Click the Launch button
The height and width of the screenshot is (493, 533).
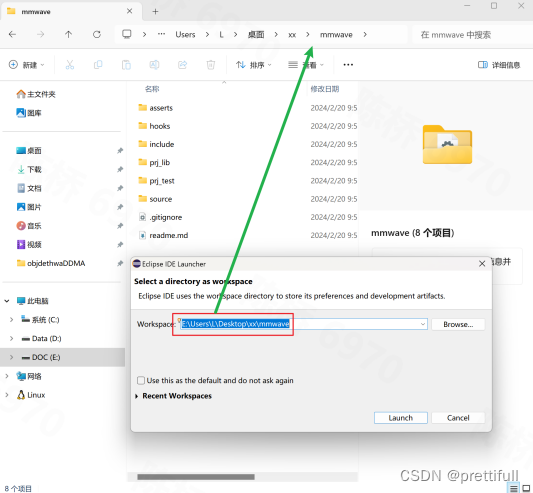[401, 418]
